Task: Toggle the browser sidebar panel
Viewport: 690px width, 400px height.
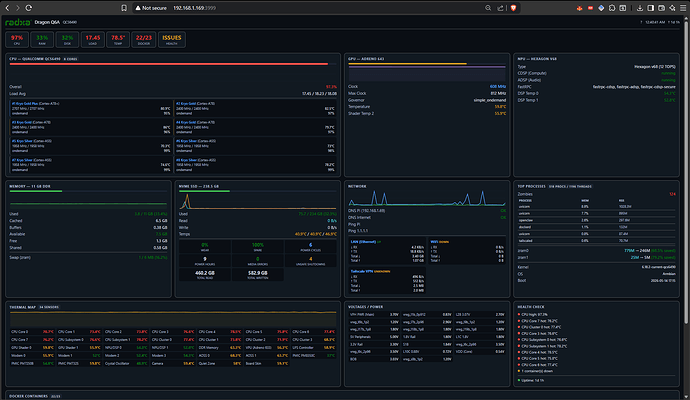Action: [650, 8]
